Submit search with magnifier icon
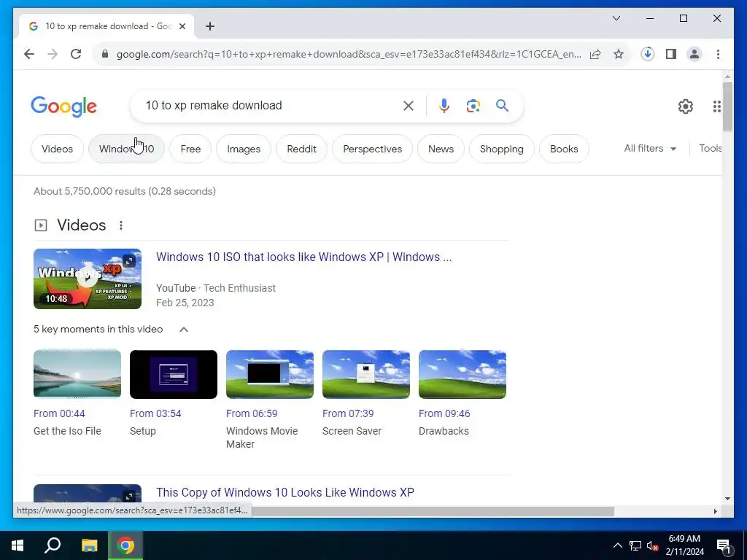This screenshot has width=747, height=560. (502, 105)
